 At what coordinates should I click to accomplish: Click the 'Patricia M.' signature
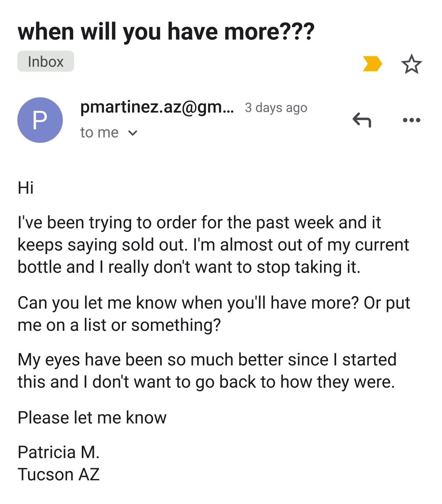(x=59, y=452)
